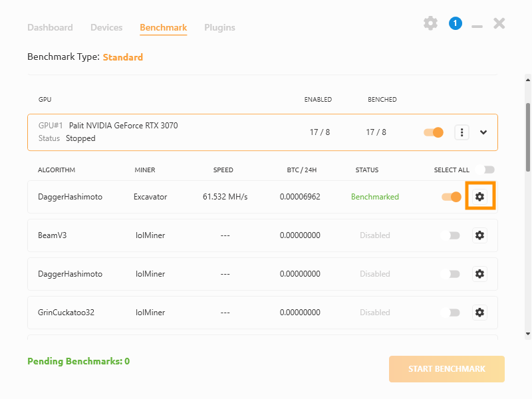Open settings for DaggerHashimoto Excavator algorithm

coord(479,196)
